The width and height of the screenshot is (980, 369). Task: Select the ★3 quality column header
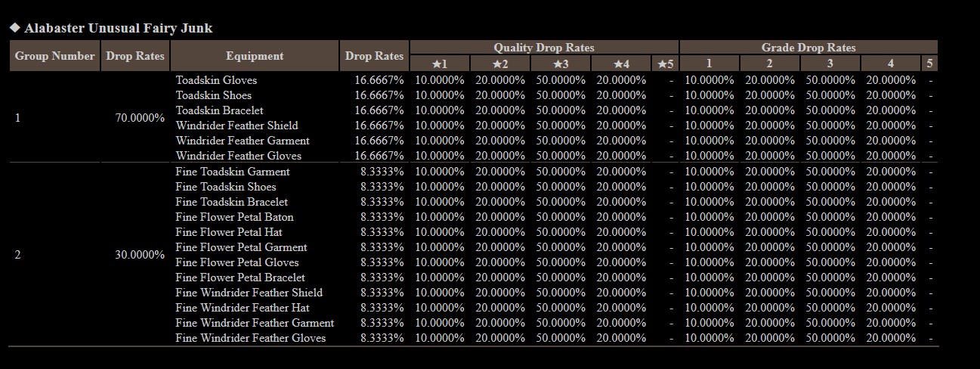561,64
